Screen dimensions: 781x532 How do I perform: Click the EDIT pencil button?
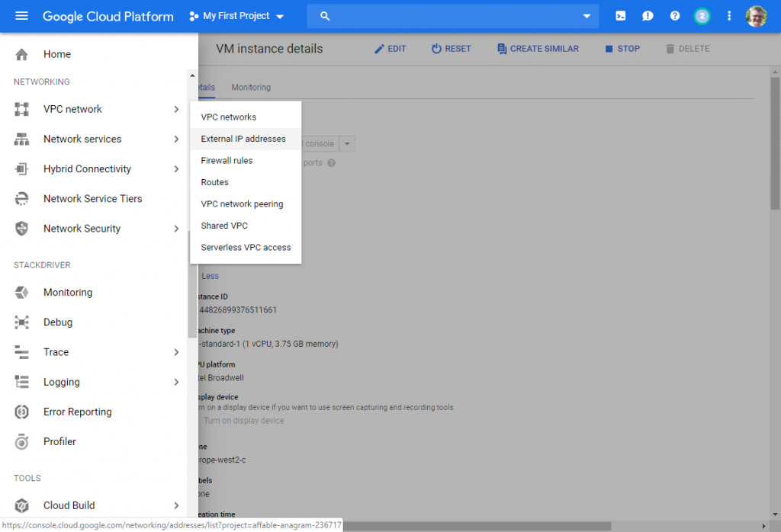[390, 49]
